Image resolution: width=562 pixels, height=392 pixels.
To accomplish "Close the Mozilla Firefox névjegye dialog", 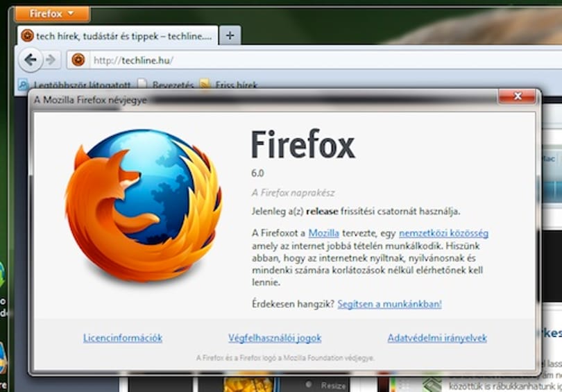I will point(517,96).
